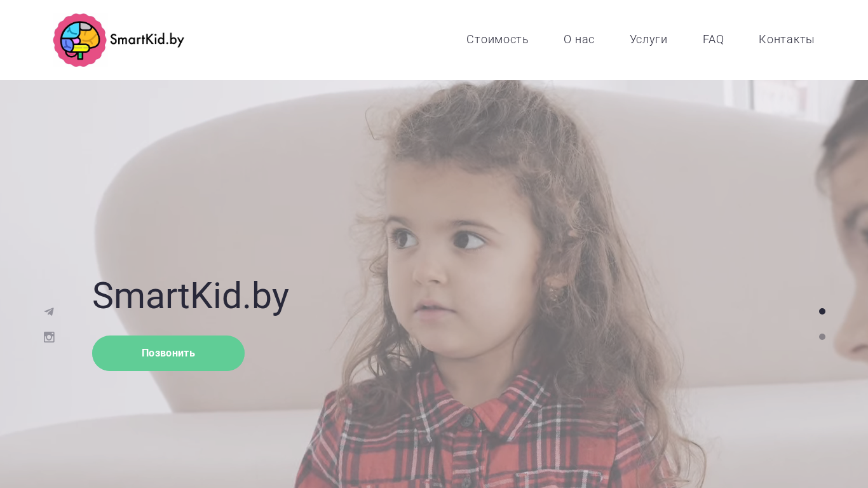The height and width of the screenshot is (488, 868).
Task: Click the colorful brain logo icon
Action: (x=79, y=40)
